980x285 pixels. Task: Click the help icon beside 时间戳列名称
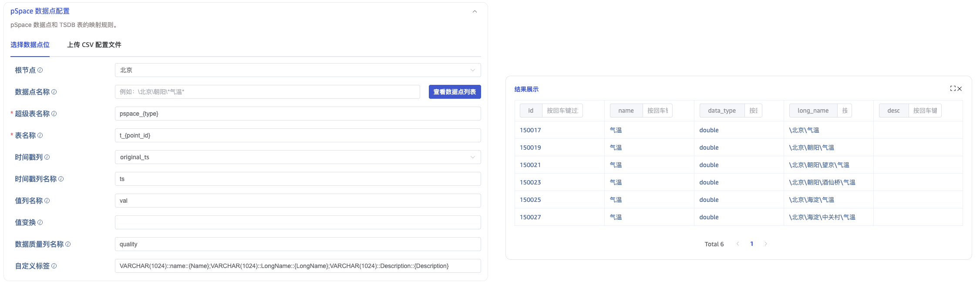click(61, 179)
